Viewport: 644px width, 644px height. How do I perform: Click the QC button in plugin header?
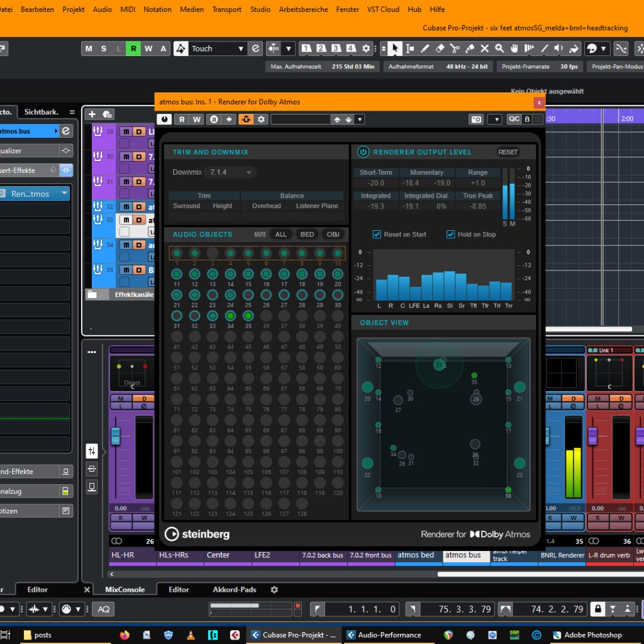pos(513,119)
